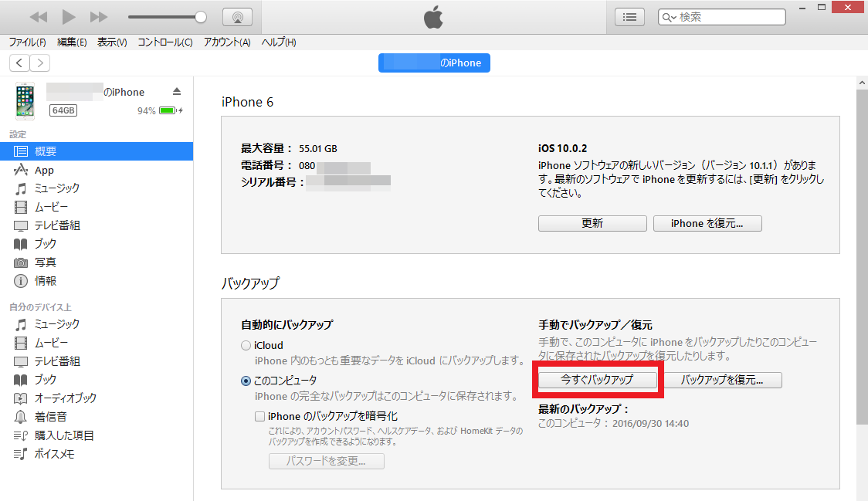Open the list view icon next to the search box
This screenshot has height=501, width=868.
(629, 17)
